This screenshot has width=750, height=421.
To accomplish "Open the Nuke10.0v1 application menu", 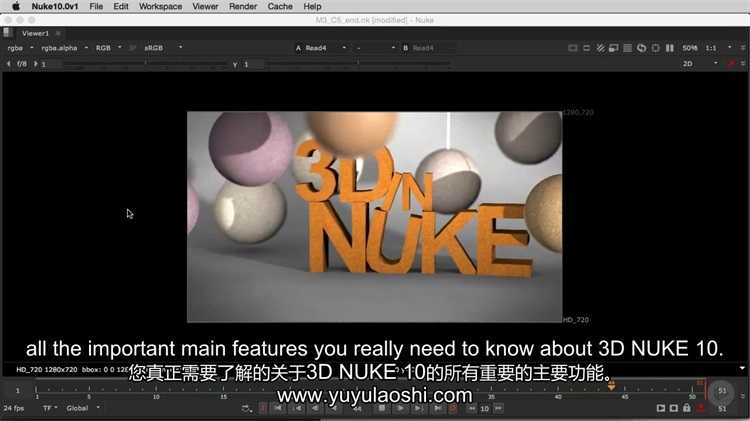I will pos(55,6).
